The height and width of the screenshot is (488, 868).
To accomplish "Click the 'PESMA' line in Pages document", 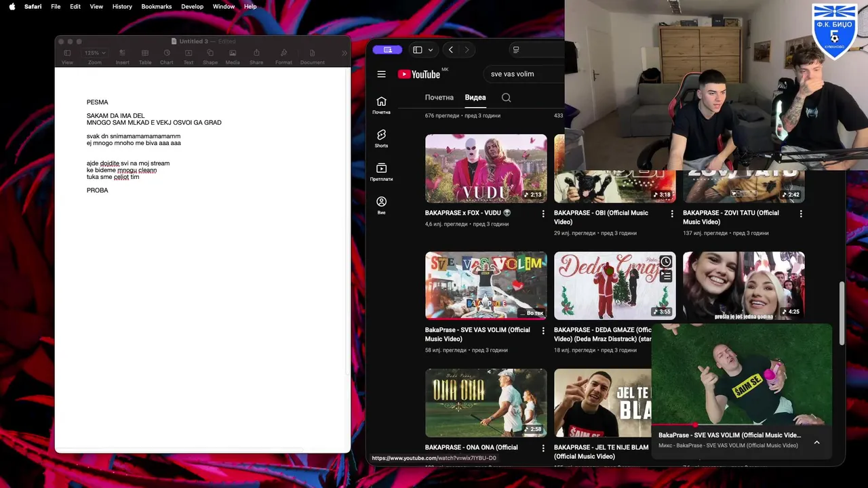I will click(x=97, y=102).
